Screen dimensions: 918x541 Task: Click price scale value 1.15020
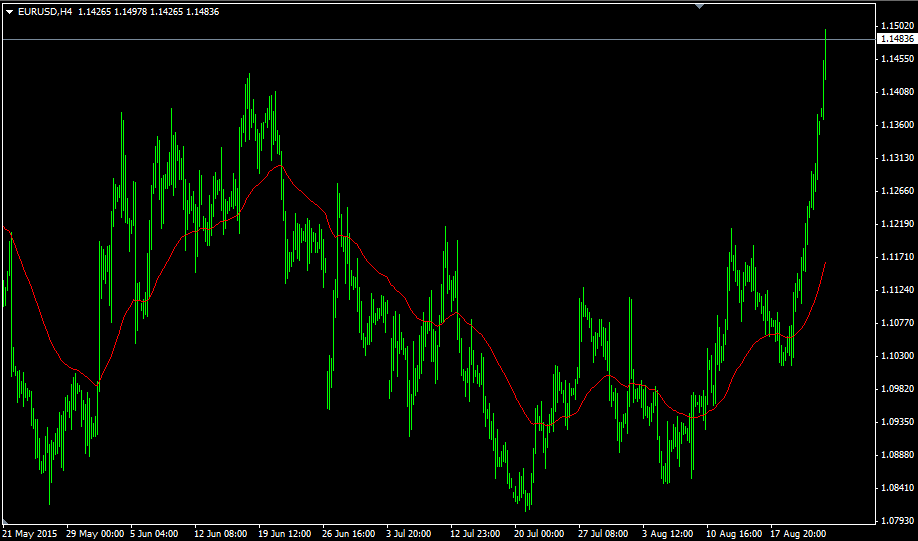click(x=897, y=26)
